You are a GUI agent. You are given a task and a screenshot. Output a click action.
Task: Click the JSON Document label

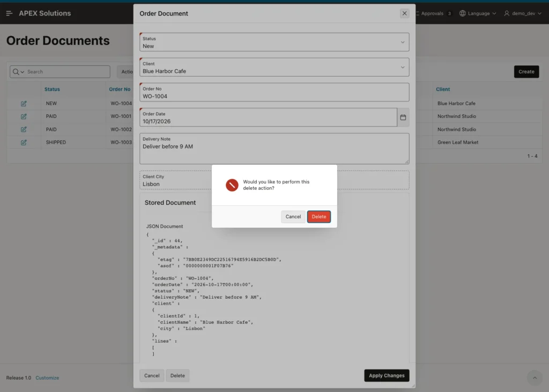coord(165,226)
